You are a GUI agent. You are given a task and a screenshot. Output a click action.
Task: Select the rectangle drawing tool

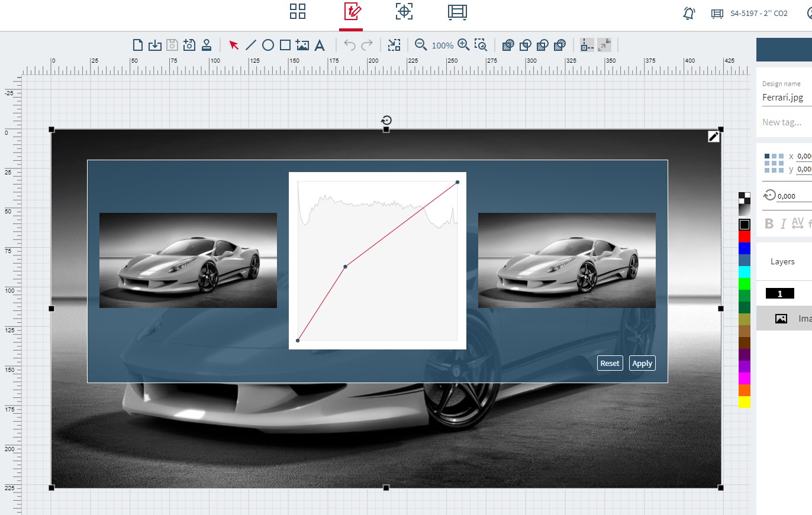[x=285, y=45]
